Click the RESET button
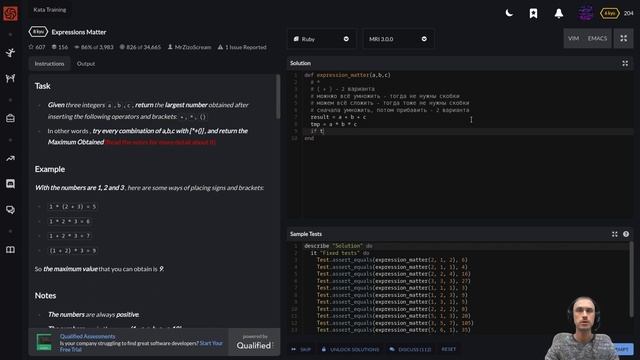Image resolution: width=640 pixels, height=360 pixels. click(449, 349)
